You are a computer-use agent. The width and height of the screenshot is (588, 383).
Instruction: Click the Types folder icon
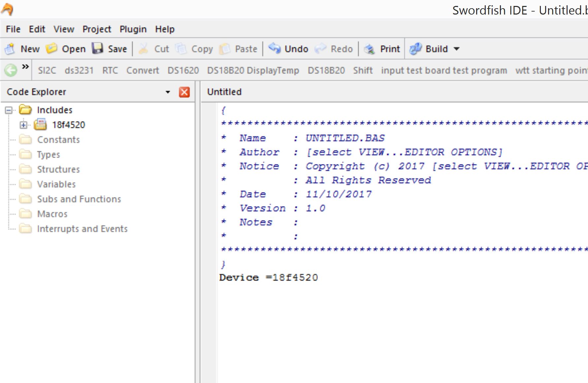click(25, 154)
